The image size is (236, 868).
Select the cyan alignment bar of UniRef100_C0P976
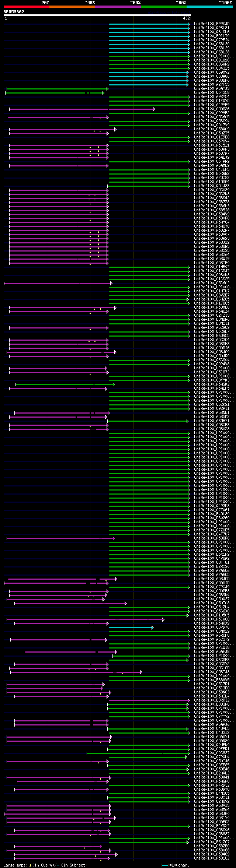(x=131, y=628)
